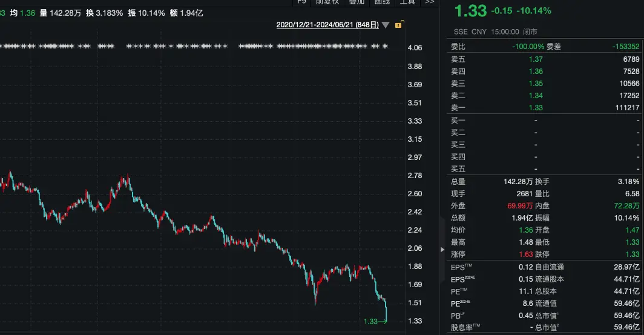
Task: Click the 1.33 price label arrow on chart
Action: click(375, 321)
